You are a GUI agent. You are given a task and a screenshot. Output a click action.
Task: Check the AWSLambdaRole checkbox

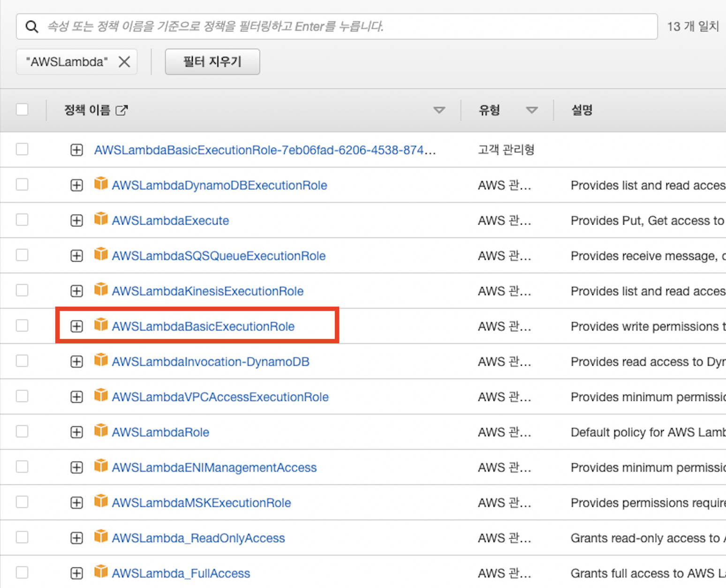pyautogui.click(x=22, y=431)
